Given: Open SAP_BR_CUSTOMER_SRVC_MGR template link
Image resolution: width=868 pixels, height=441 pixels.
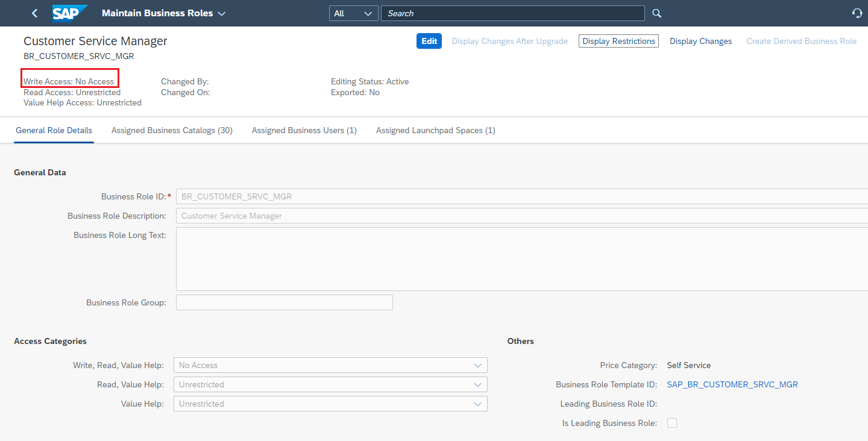Looking at the screenshot, I should click(x=732, y=384).
